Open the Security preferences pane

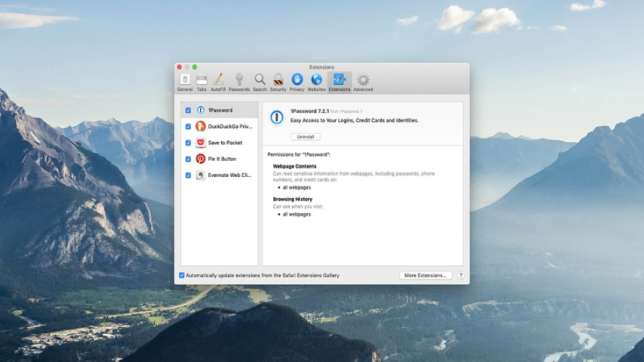[x=278, y=82]
